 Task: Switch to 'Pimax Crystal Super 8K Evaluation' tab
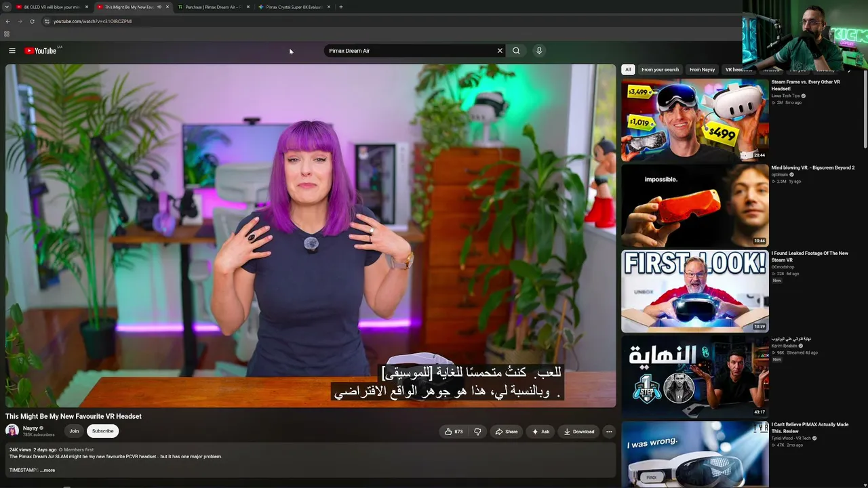pos(294,7)
